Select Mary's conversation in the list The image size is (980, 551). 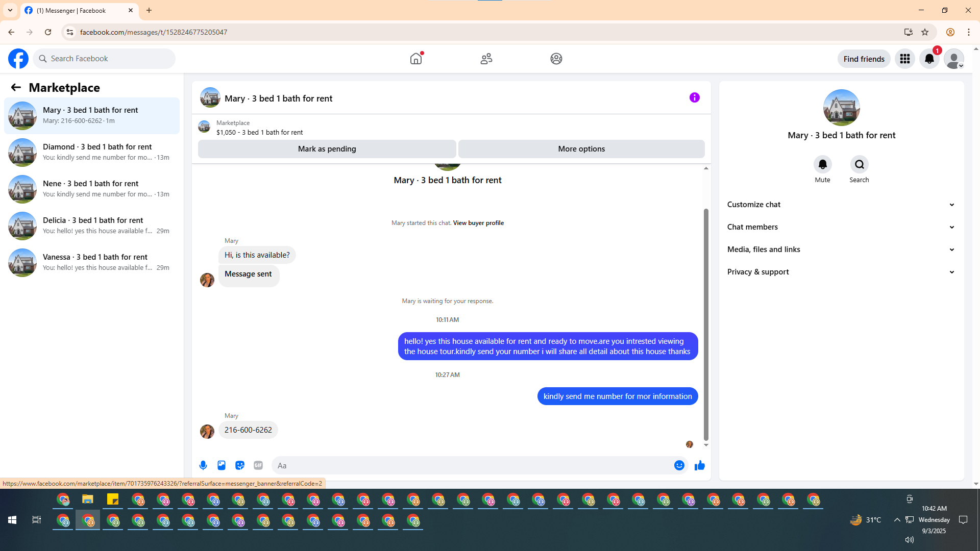(x=92, y=116)
